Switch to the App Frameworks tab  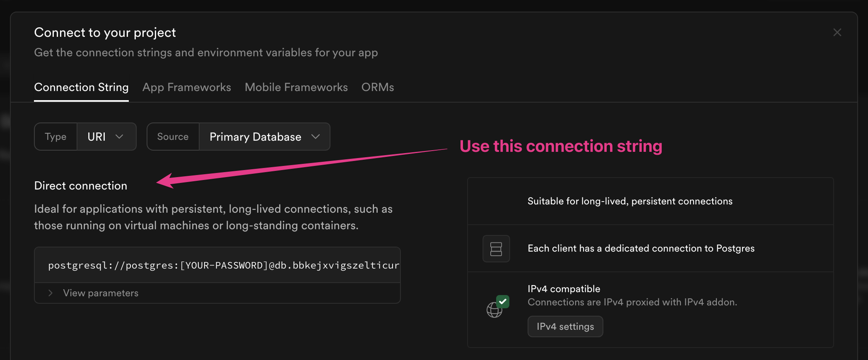point(186,87)
